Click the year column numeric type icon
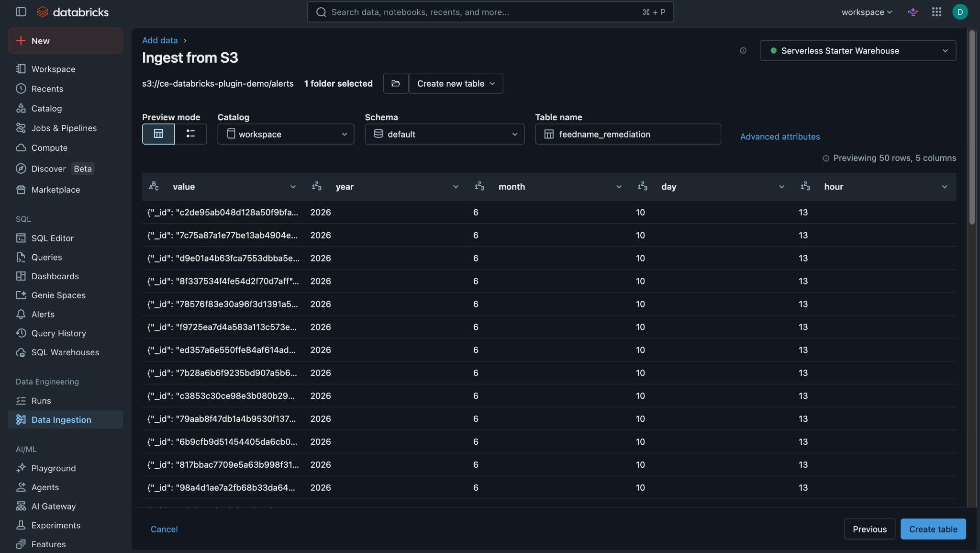The height and width of the screenshot is (553, 980). (317, 186)
